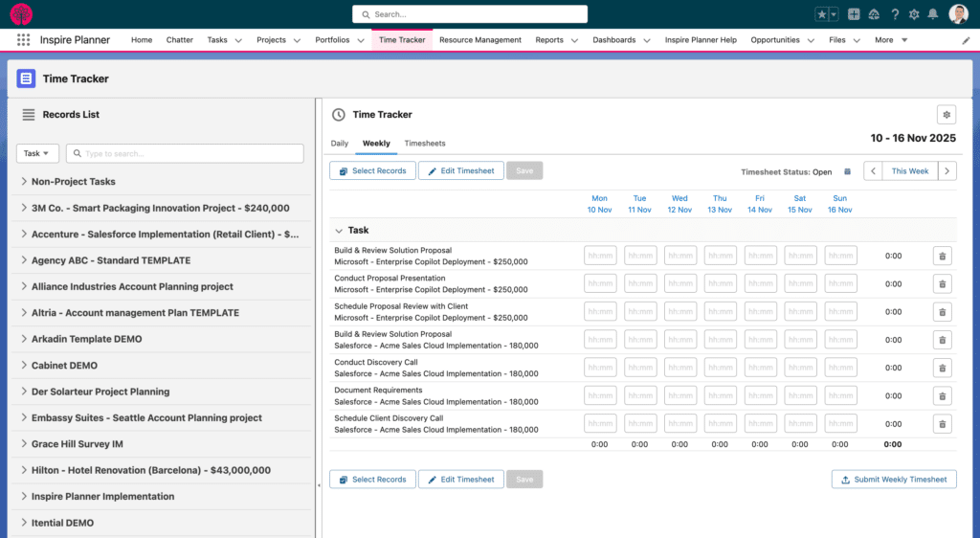This screenshot has height=538, width=980.
Task: Open Time Tracker settings gear
Action: coord(947,115)
